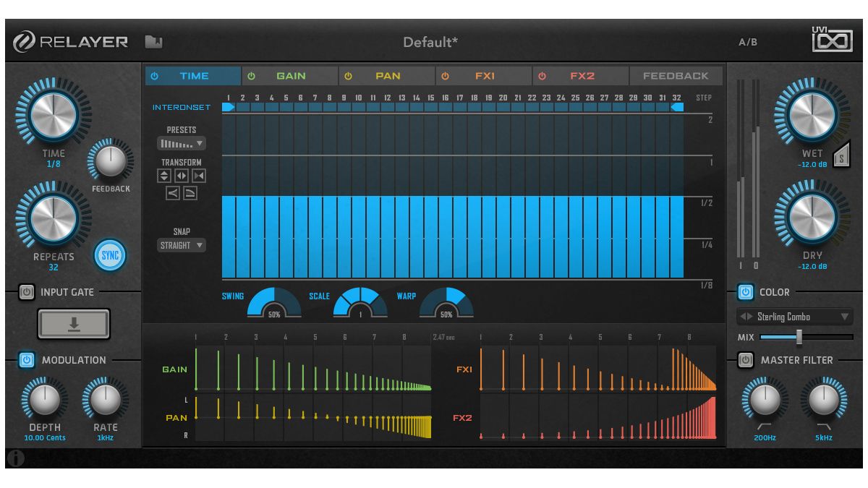868x488 pixels.
Task: Click the DRY knob
Action: (x=812, y=218)
